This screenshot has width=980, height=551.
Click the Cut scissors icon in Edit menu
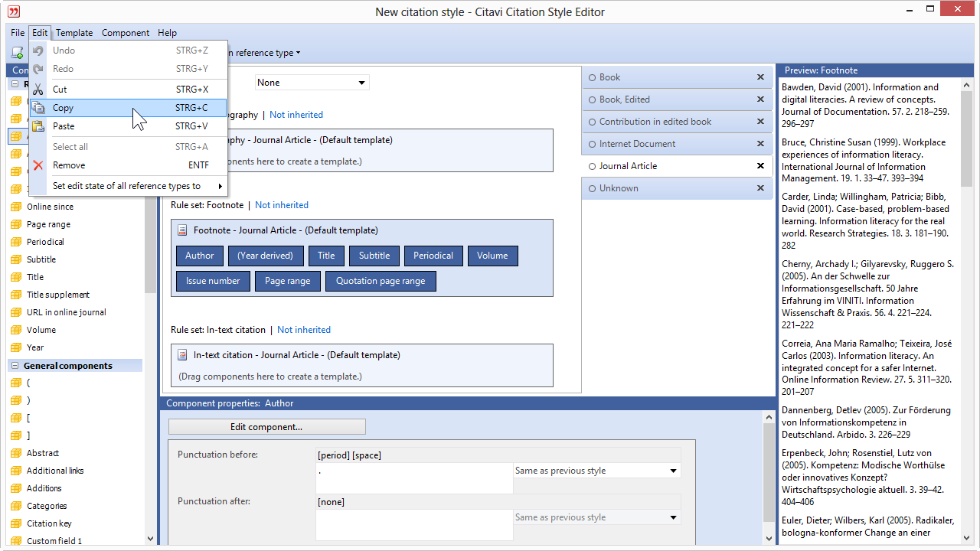coord(38,90)
